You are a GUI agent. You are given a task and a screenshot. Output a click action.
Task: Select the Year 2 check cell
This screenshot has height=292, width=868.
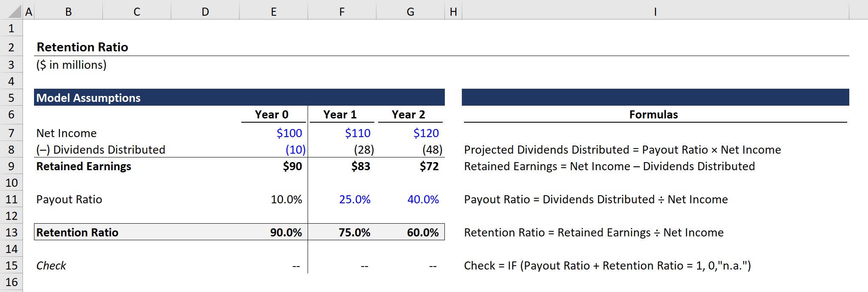point(433,266)
